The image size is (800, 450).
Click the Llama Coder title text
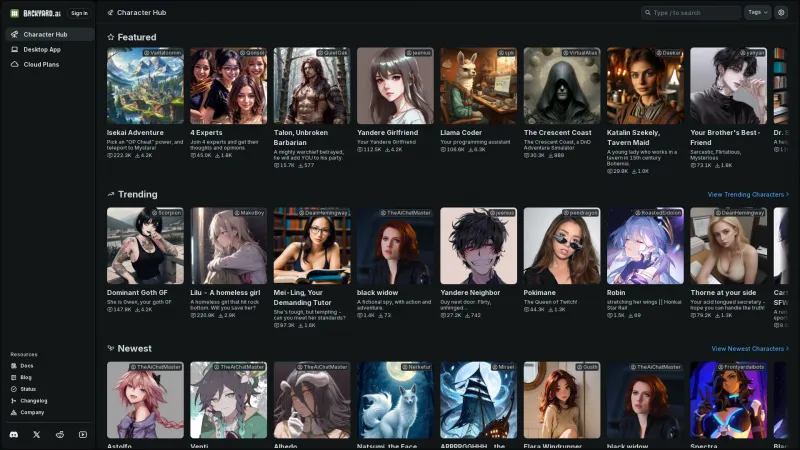click(461, 133)
